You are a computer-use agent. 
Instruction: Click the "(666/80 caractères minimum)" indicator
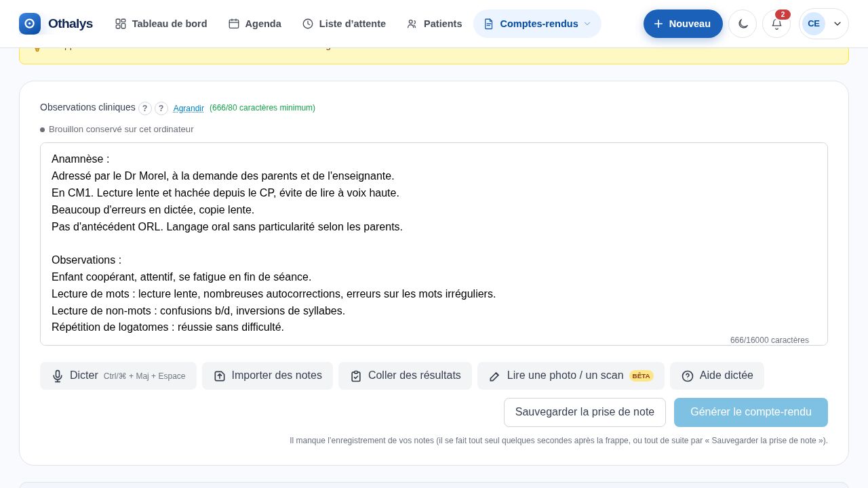tap(262, 108)
